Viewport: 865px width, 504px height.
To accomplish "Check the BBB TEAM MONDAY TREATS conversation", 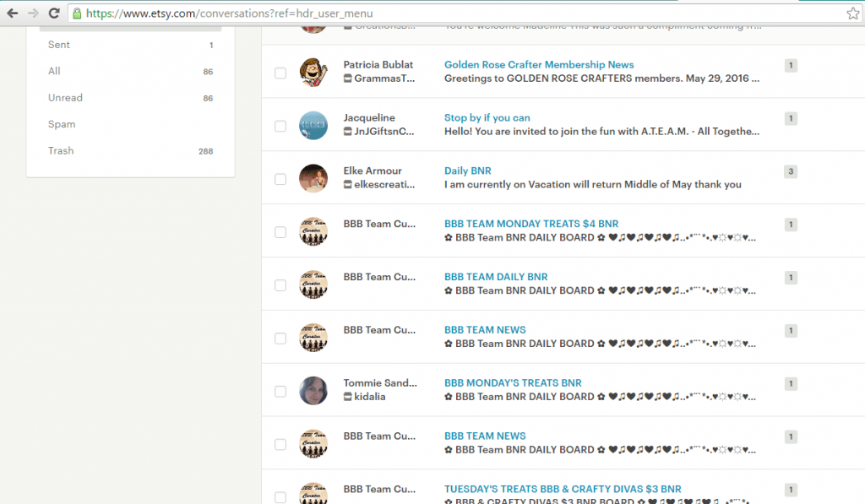I will tap(280, 231).
